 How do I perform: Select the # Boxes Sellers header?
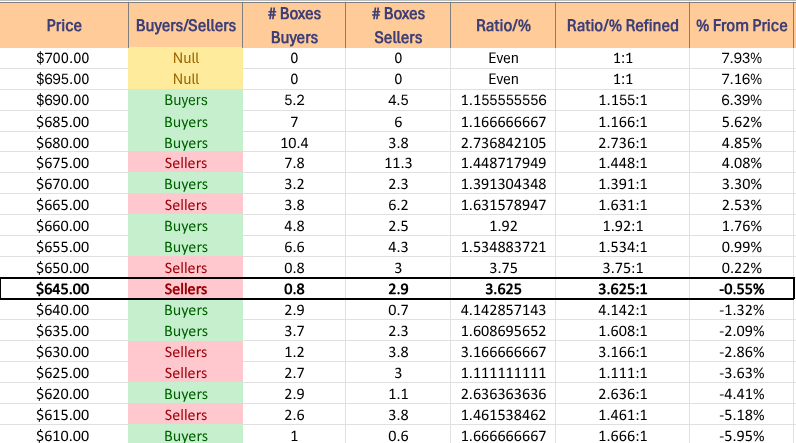click(x=398, y=24)
